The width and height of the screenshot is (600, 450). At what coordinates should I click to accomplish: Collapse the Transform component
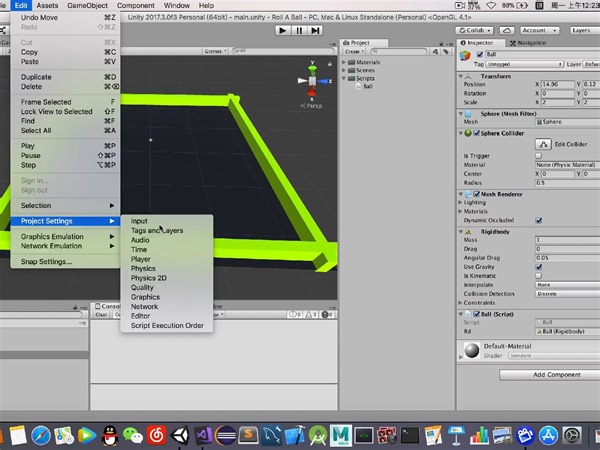click(461, 76)
